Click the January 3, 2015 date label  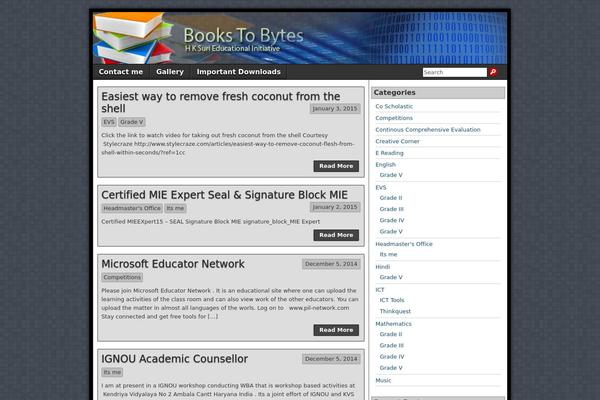[x=335, y=109]
